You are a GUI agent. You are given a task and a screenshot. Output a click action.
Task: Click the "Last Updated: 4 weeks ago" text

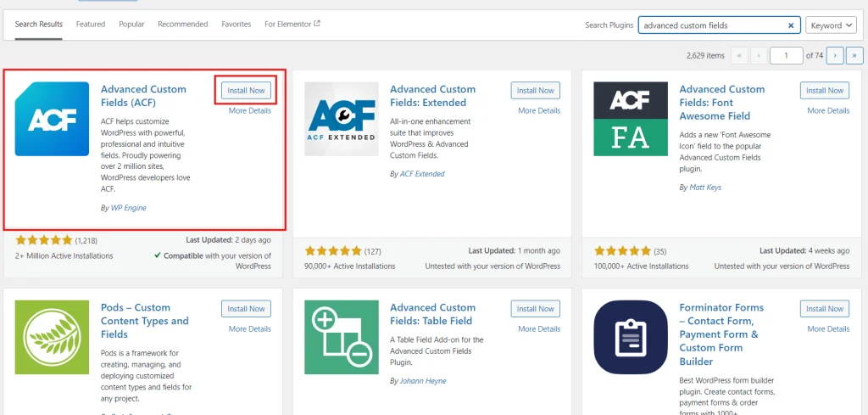pyautogui.click(x=804, y=250)
